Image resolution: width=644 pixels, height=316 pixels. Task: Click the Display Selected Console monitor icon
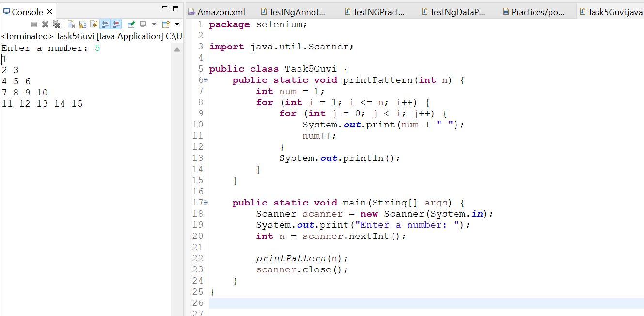pos(142,24)
